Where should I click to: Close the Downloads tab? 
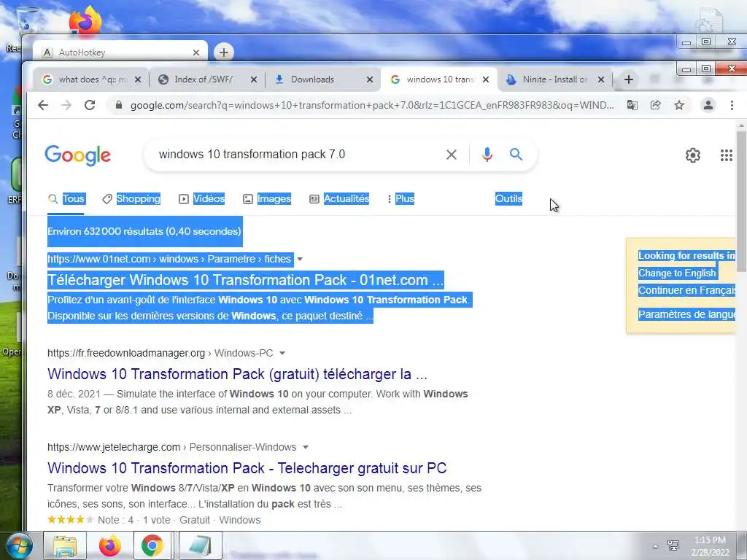tap(369, 79)
